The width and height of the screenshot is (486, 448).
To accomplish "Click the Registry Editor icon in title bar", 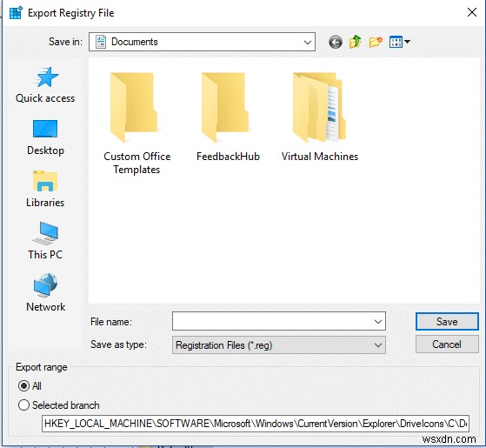I will 16,13.
